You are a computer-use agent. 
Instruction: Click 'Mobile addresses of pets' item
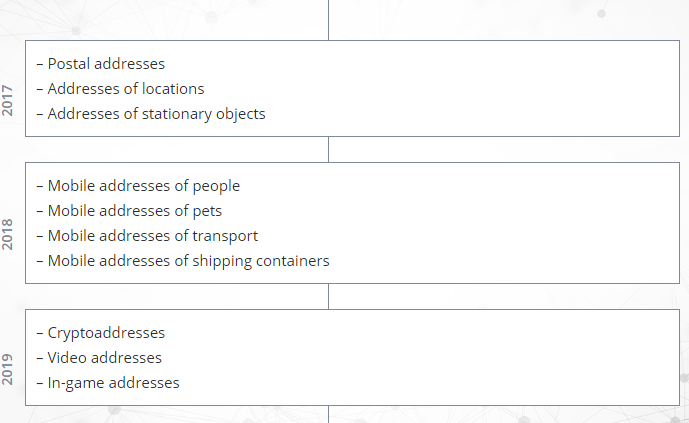(x=135, y=211)
